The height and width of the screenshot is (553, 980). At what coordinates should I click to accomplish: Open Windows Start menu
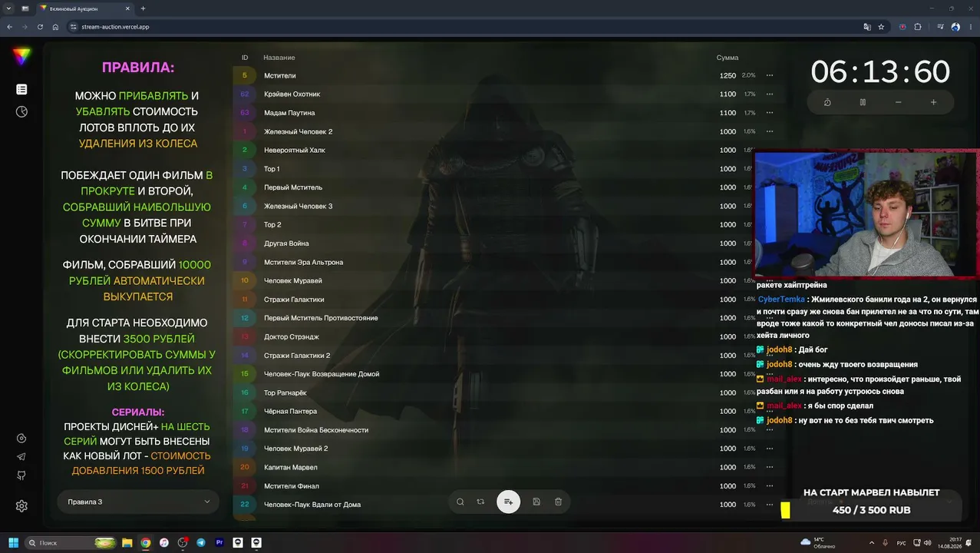(13, 542)
